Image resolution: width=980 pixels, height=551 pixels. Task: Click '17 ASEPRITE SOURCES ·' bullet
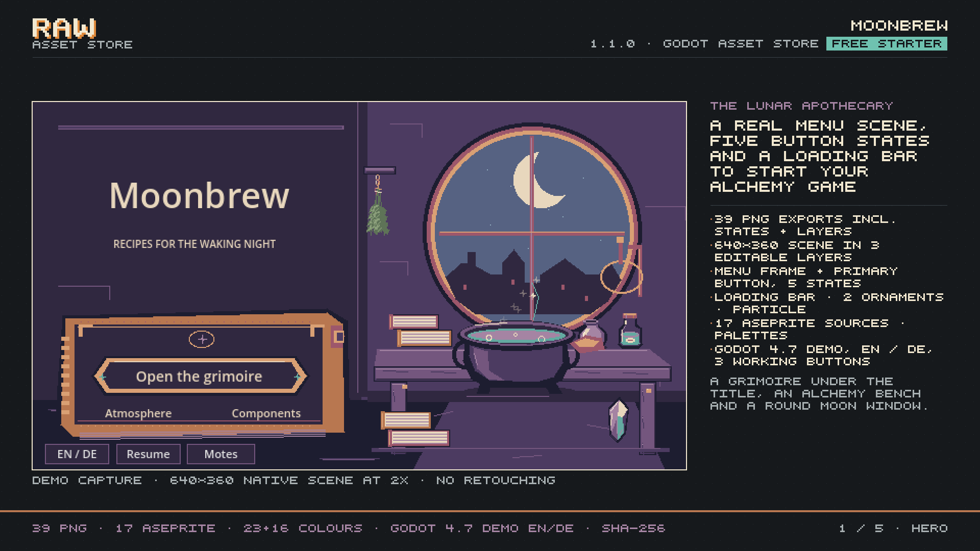pyautogui.click(x=809, y=323)
